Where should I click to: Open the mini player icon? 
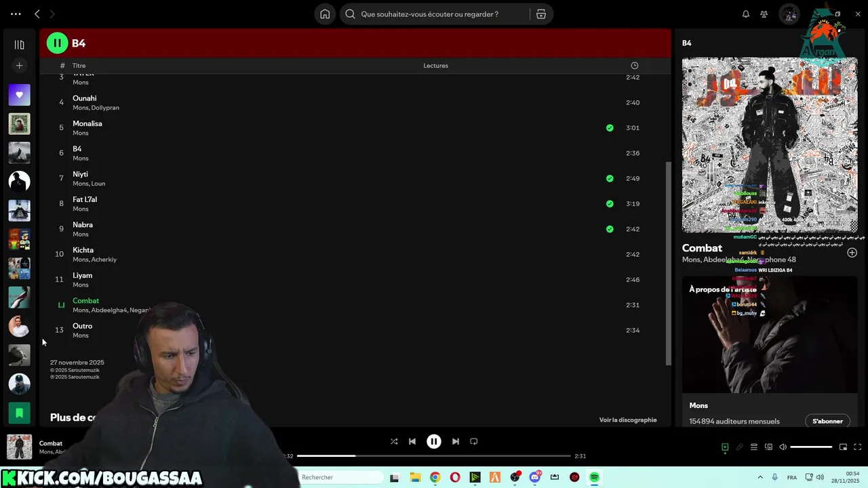point(843,447)
